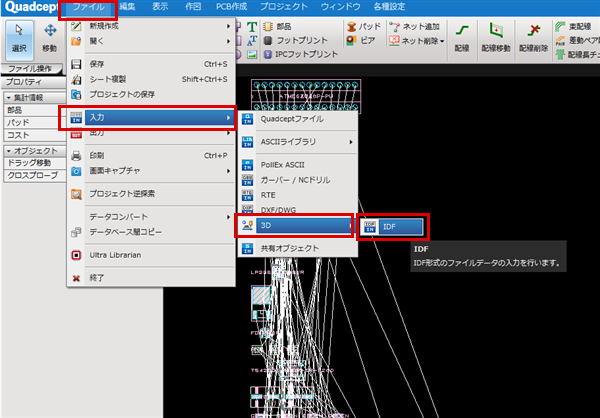Image resolution: width=600 pixels, height=418 pixels.
Task: Expand the 新規作成 submenu arrow
Action: point(228,26)
